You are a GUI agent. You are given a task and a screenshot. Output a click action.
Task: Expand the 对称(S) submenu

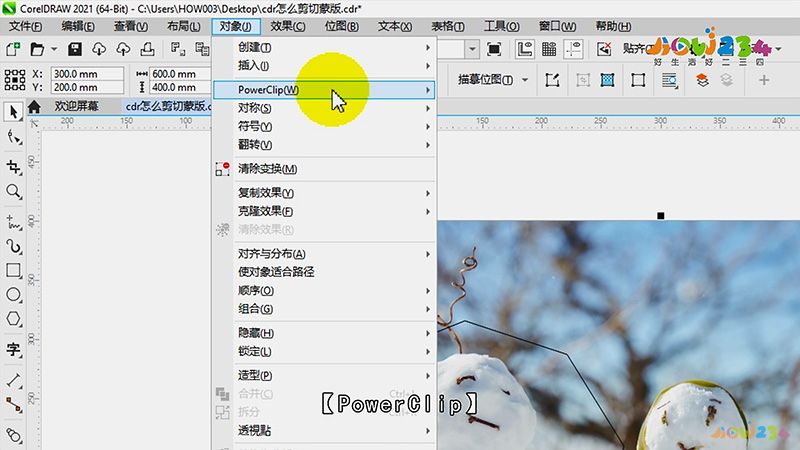click(324, 108)
